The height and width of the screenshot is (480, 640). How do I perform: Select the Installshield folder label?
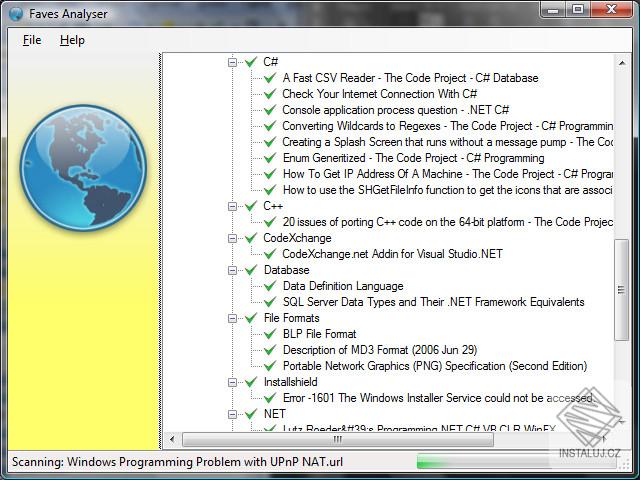290,382
